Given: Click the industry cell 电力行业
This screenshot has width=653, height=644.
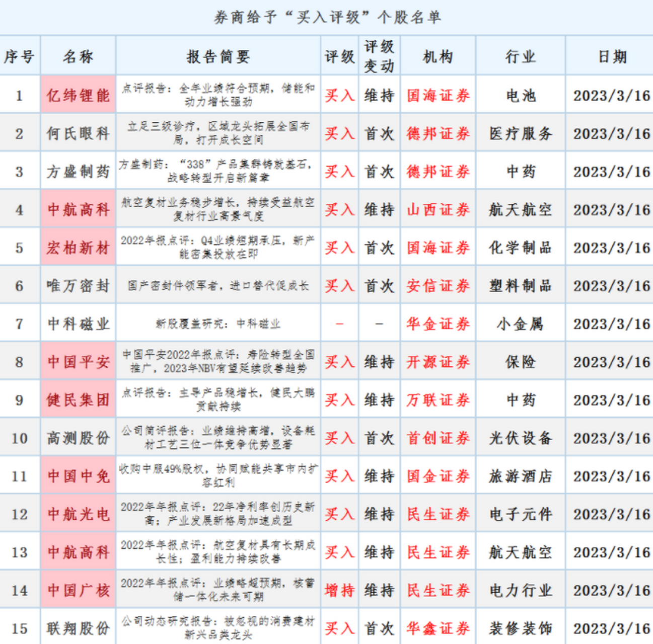Looking at the screenshot, I should click(521, 590).
